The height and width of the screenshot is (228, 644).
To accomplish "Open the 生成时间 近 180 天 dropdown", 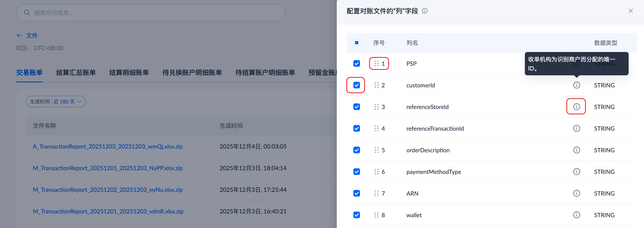I will pyautogui.click(x=56, y=102).
